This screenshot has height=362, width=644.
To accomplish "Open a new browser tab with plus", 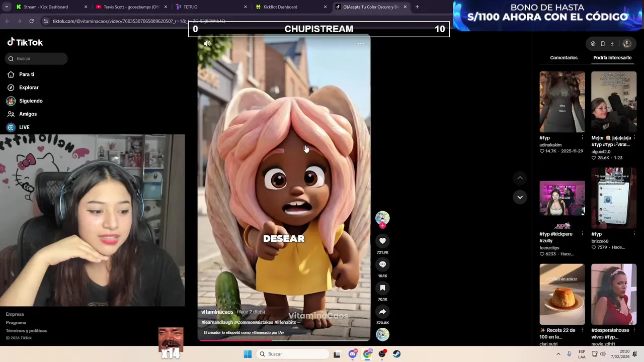I will [x=417, y=7].
